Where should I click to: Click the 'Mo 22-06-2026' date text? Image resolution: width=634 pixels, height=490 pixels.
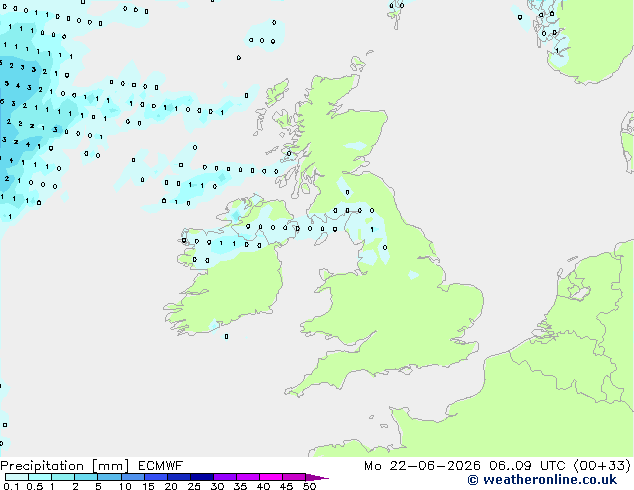pyautogui.click(x=422, y=466)
